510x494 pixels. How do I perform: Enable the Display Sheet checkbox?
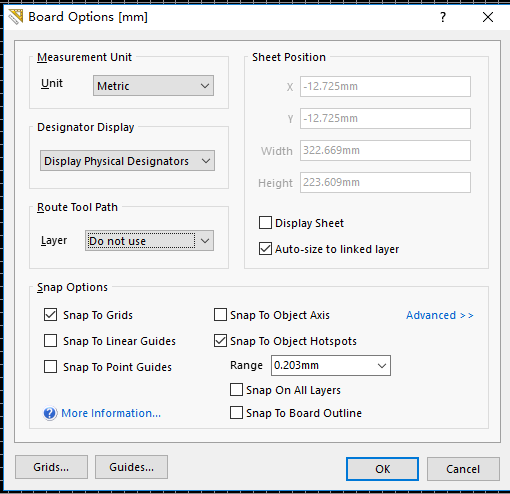(265, 223)
